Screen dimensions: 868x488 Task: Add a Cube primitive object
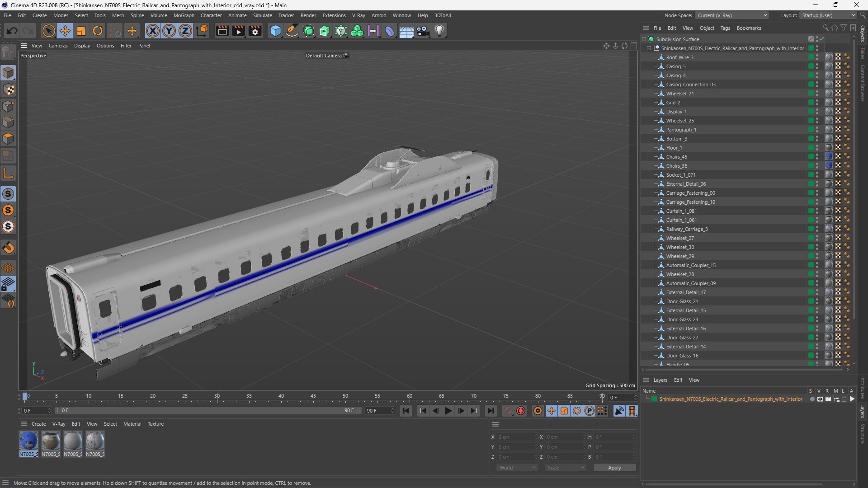tap(275, 31)
